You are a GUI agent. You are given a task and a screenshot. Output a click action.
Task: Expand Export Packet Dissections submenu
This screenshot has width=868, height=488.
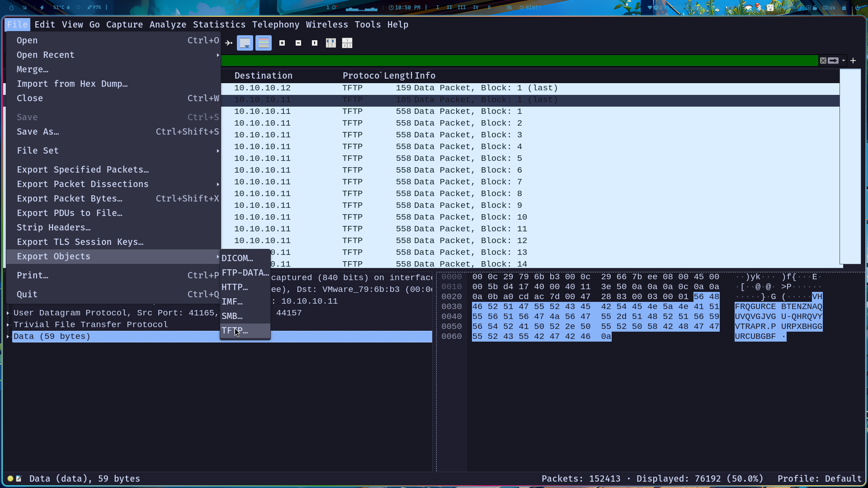(113, 184)
